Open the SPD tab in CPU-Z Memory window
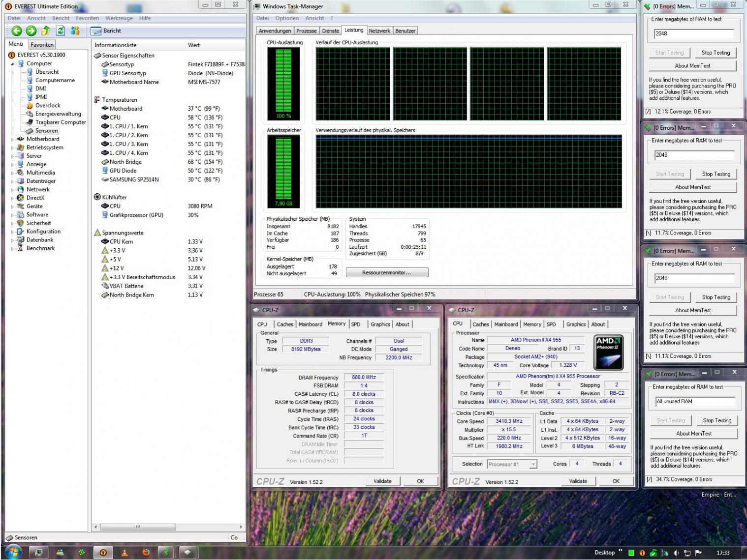747x560 pixels. pyautogui.click(x=356, y=324)
